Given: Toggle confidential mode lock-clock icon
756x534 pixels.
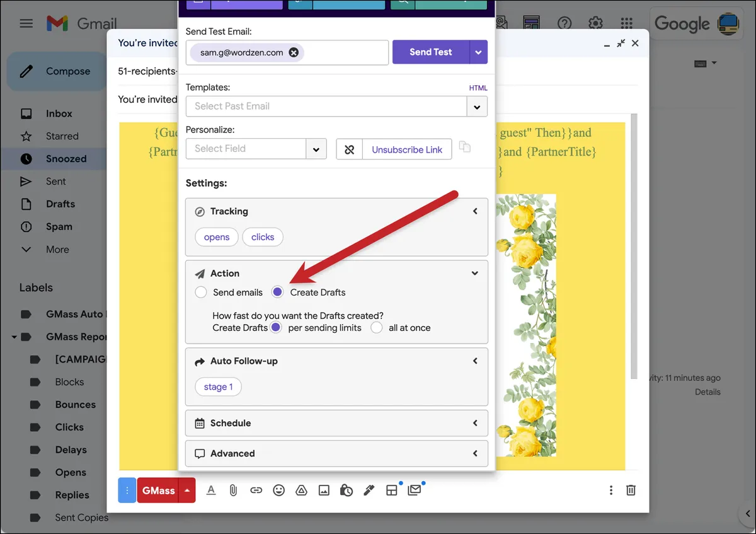Looking at the screenshot, I should click(346, 490).
